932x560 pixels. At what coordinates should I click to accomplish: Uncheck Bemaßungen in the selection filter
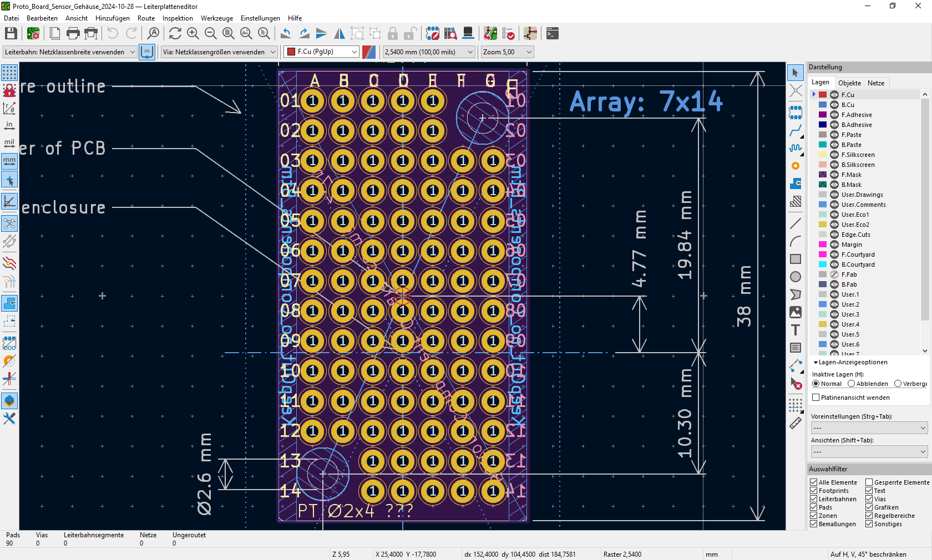point(814,524)
